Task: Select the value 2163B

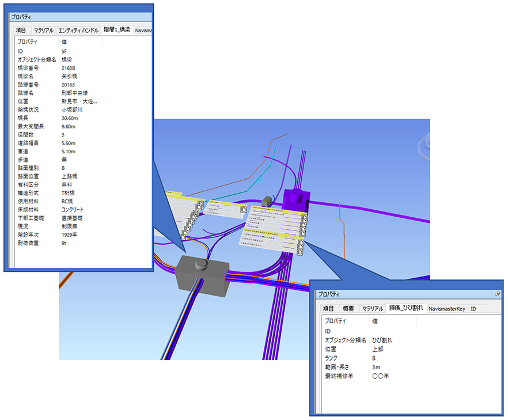Action: tap(69, 68)
